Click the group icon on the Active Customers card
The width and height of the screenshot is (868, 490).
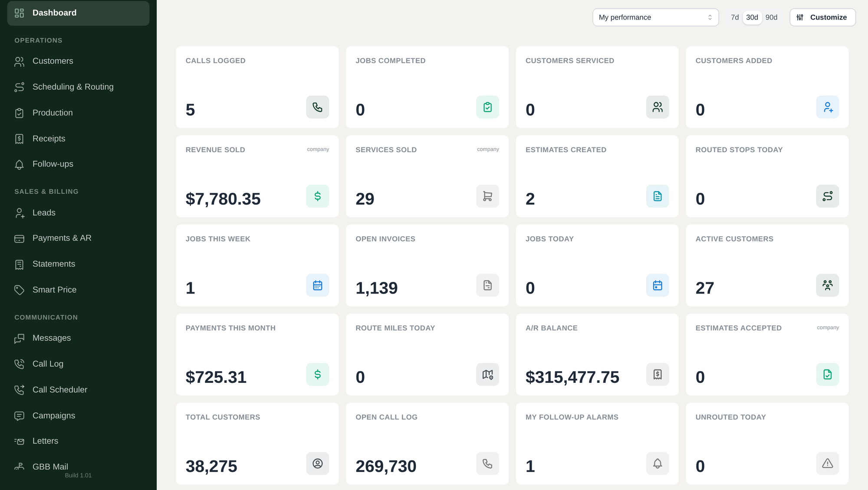pos(828,285)
